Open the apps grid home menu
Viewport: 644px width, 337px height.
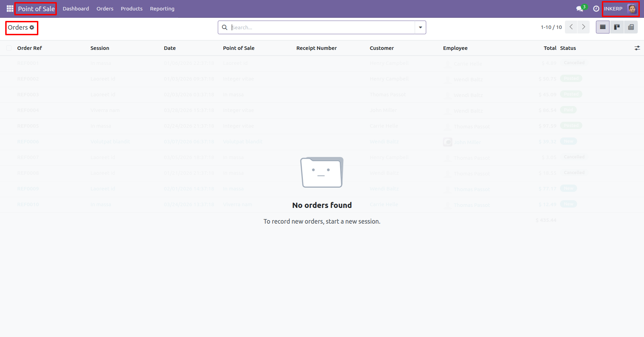pyautogui.click(x=10, y=8)
